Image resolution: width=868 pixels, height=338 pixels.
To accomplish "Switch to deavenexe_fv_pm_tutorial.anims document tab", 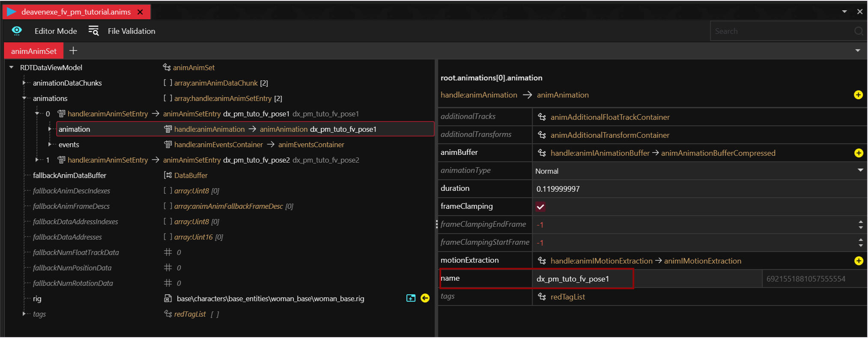I will click(x=76, y=12).
